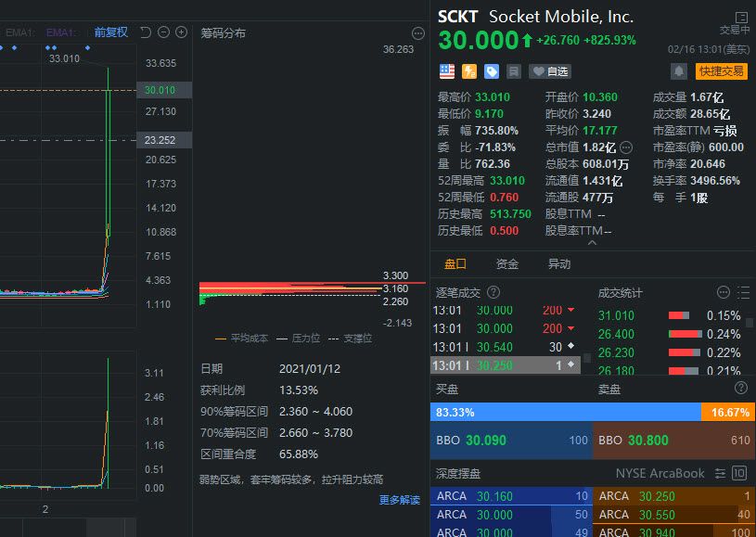Viewport: 756px width, 537px height.
Task: Click the 成交统计 list scrollbar
Action: (x=750, y=323)
